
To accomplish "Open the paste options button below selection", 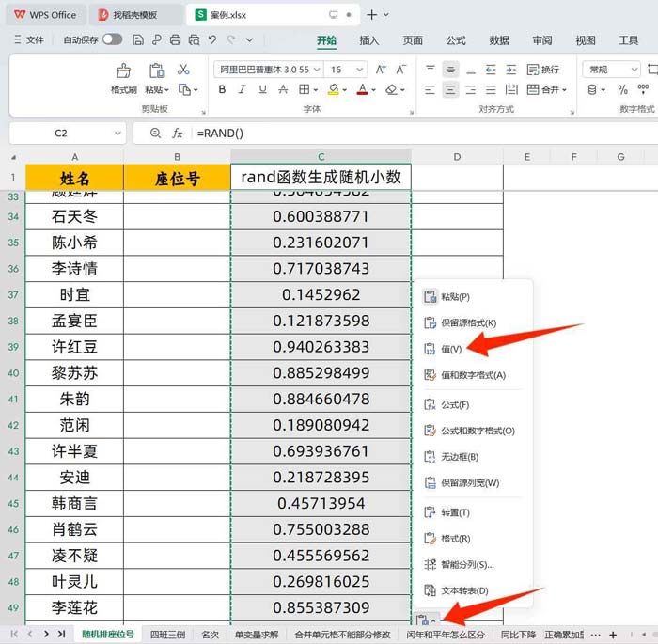I will [426, 620].
